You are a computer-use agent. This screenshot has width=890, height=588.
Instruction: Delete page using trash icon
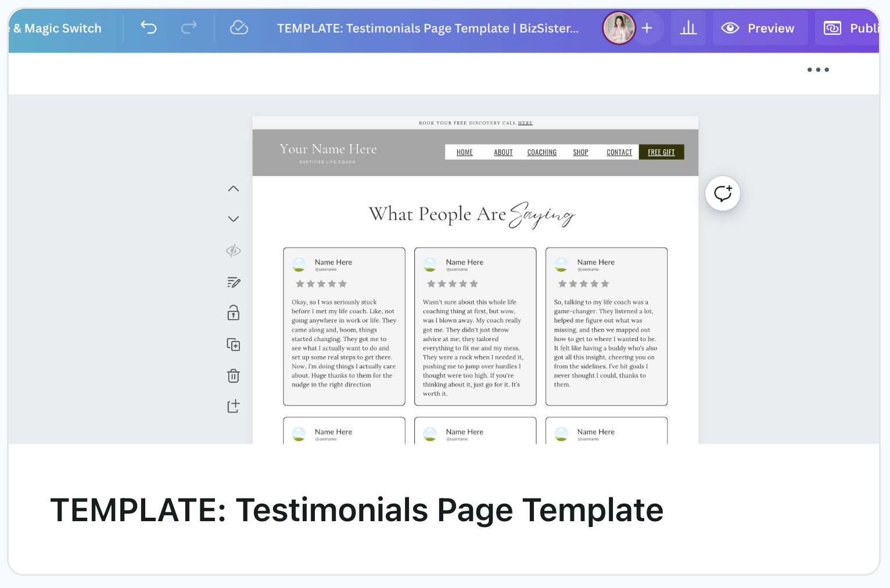pyautogui.click(x=234, y=376)
